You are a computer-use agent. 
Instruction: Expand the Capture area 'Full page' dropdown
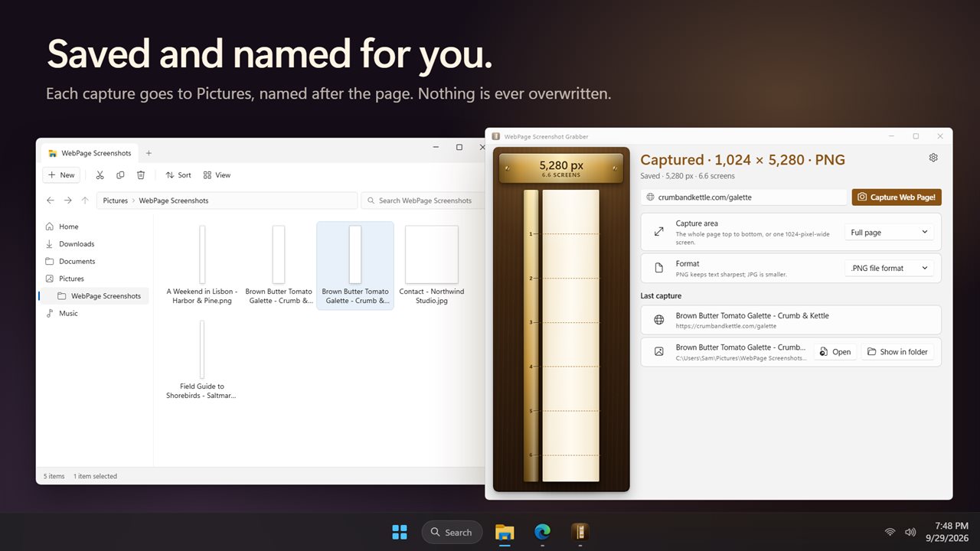(889, 232)
